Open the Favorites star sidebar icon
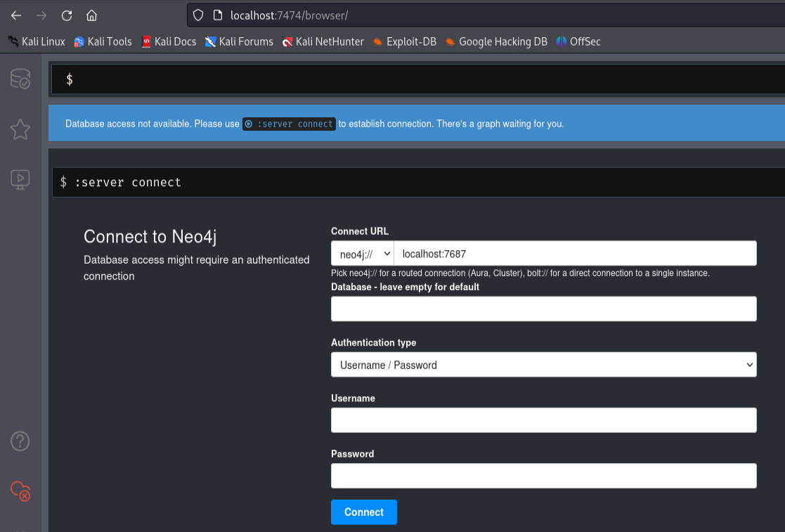 point(20,129)
